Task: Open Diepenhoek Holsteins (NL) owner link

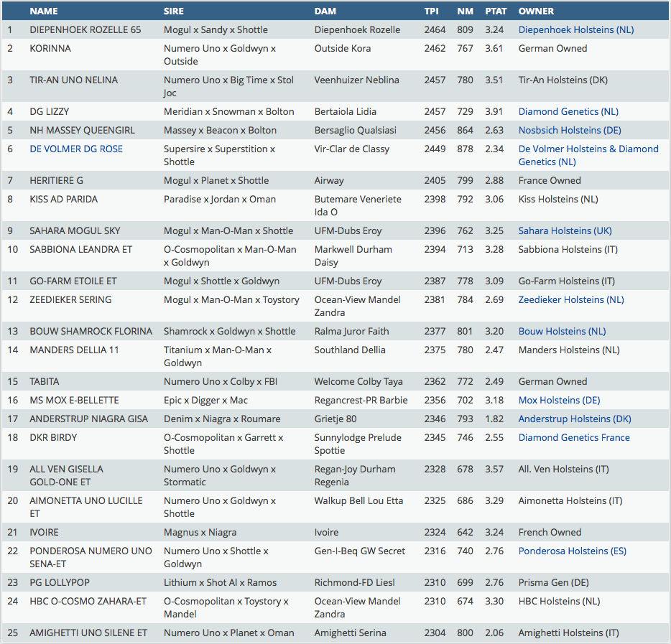Action: (576, 30)
